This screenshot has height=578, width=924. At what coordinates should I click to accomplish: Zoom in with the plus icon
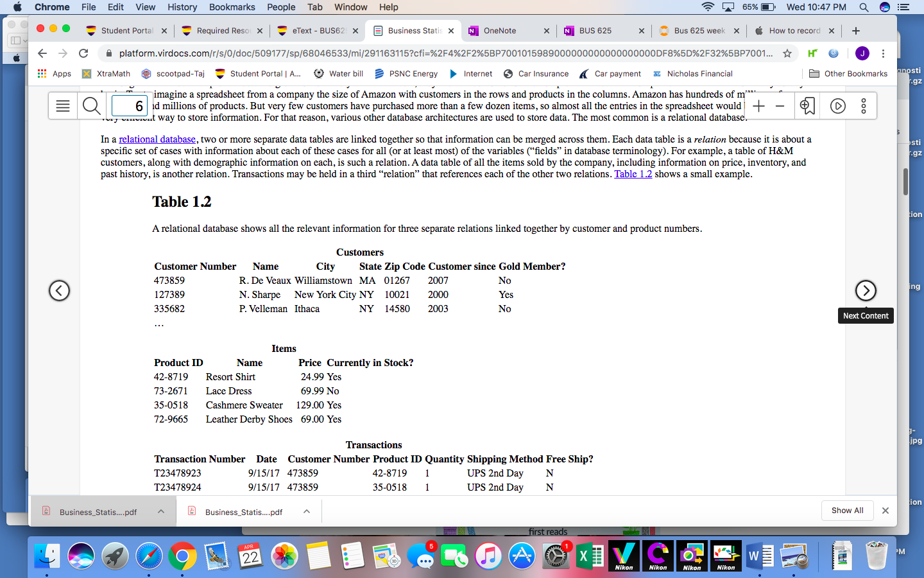(x=758, y=106)
